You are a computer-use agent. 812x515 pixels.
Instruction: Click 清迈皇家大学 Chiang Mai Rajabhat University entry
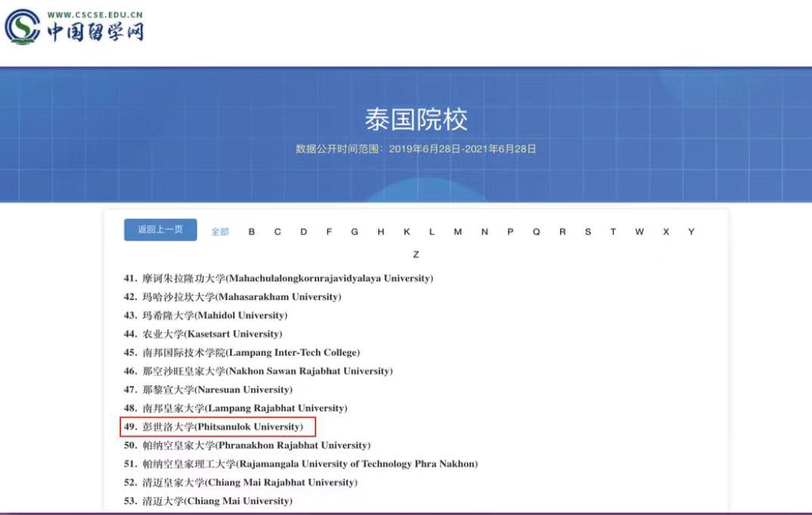241,482
